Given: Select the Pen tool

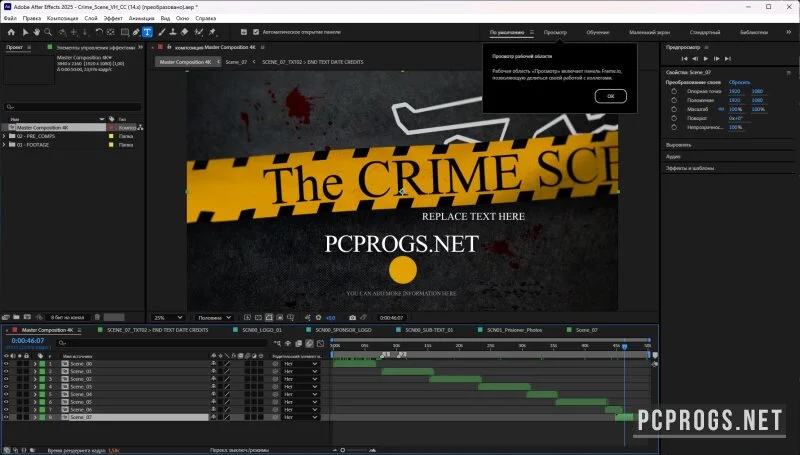Looking at the screenshot, I should pyautogui.click(x=136, y=32).
